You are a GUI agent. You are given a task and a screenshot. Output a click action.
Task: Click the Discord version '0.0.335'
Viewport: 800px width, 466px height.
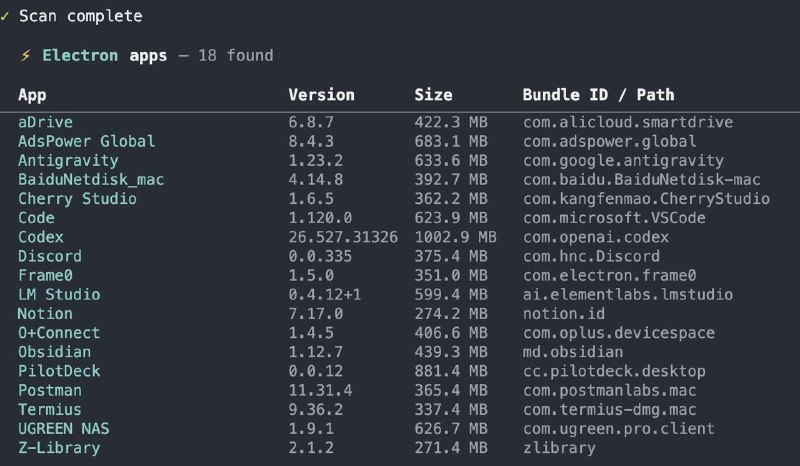click(x=320, y=256)
